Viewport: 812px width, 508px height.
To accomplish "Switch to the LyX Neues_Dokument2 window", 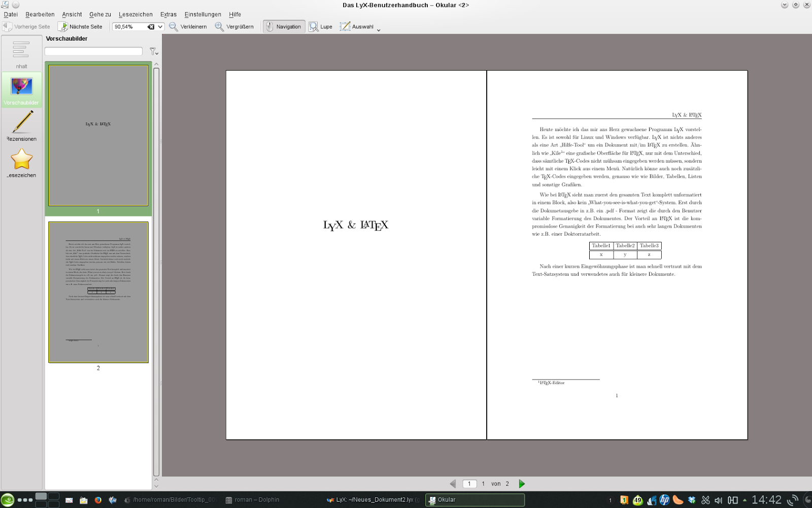I will 373,500.
